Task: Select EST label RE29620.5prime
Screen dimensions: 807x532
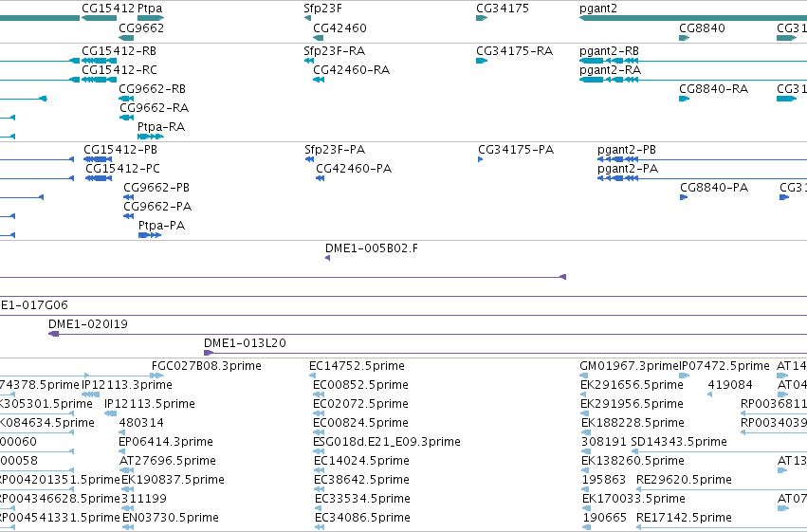Action: pos(684,480)
